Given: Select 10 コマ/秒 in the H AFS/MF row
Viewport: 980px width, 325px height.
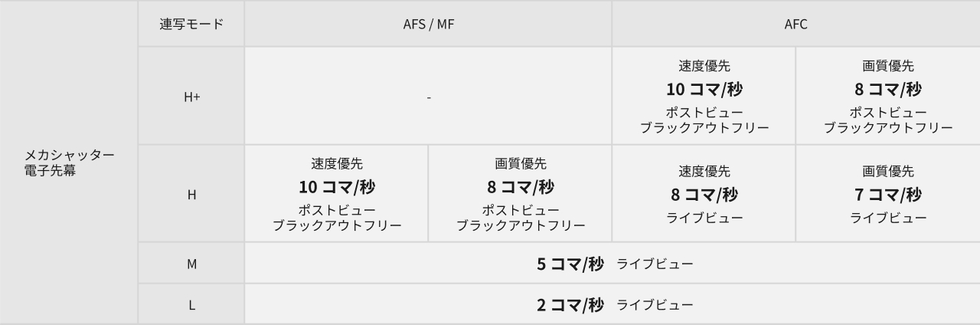Looking at the screenshot, I should pos(337,186).
